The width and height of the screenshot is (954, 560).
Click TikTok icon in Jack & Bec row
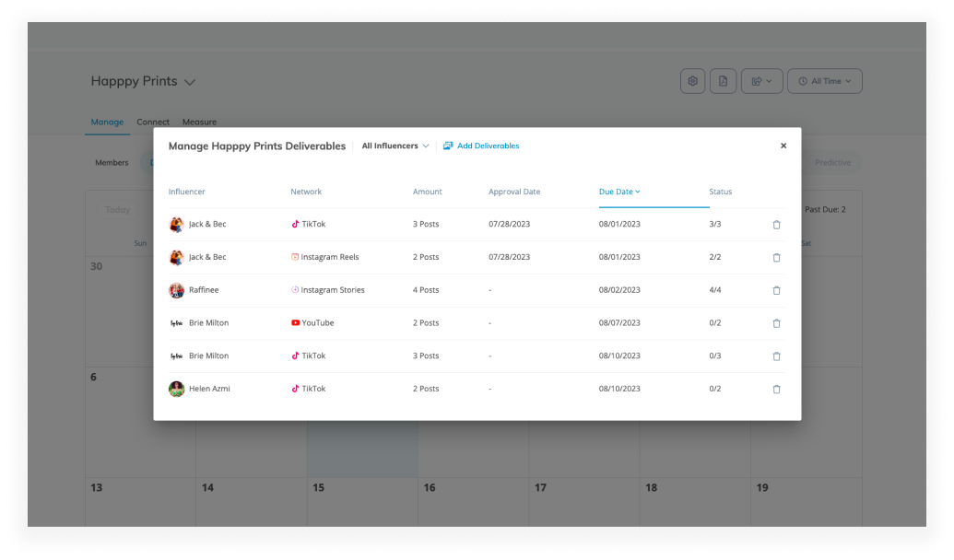pos(295,225)
